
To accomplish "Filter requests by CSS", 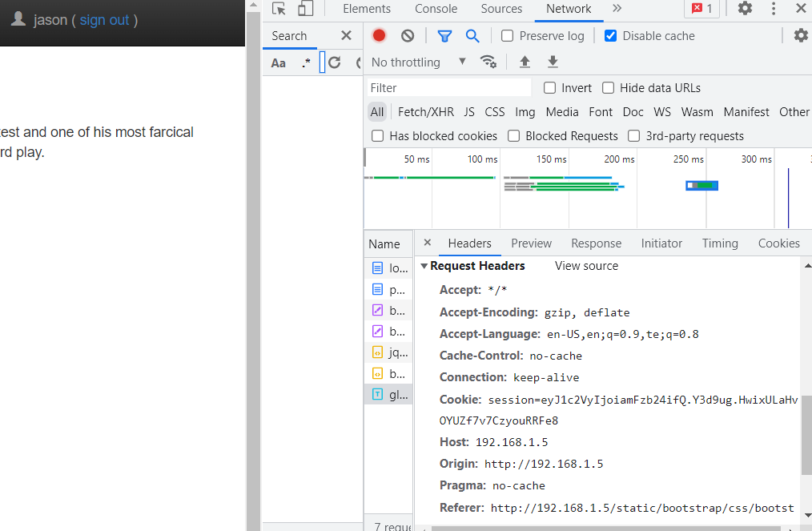I will pos(495,112).
